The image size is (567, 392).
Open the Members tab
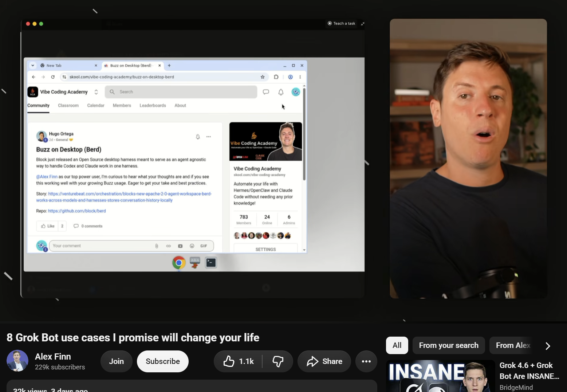122,106
